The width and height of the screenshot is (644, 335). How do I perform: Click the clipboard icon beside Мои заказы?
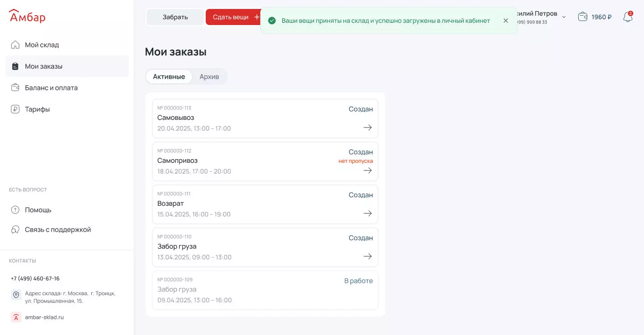15,66
